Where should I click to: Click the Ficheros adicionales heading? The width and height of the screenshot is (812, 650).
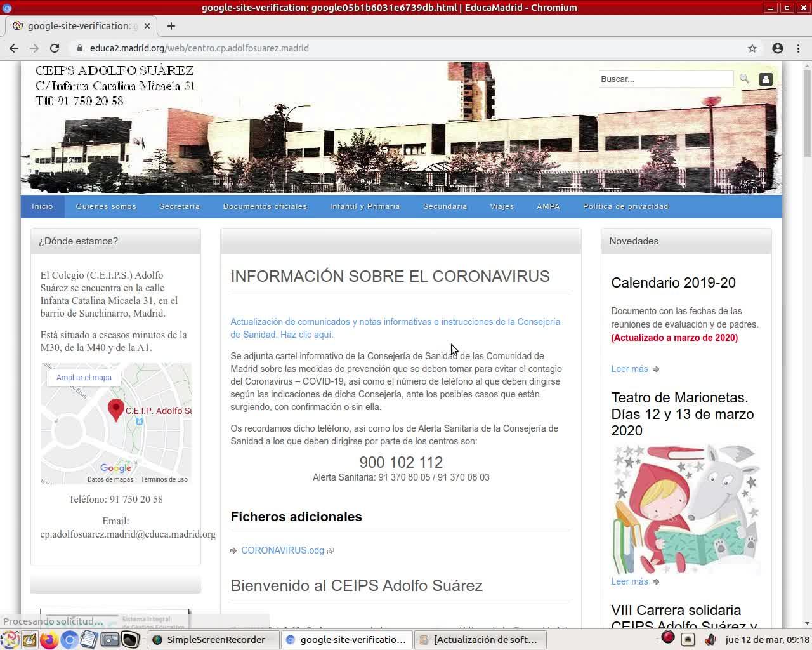point(296,517)
